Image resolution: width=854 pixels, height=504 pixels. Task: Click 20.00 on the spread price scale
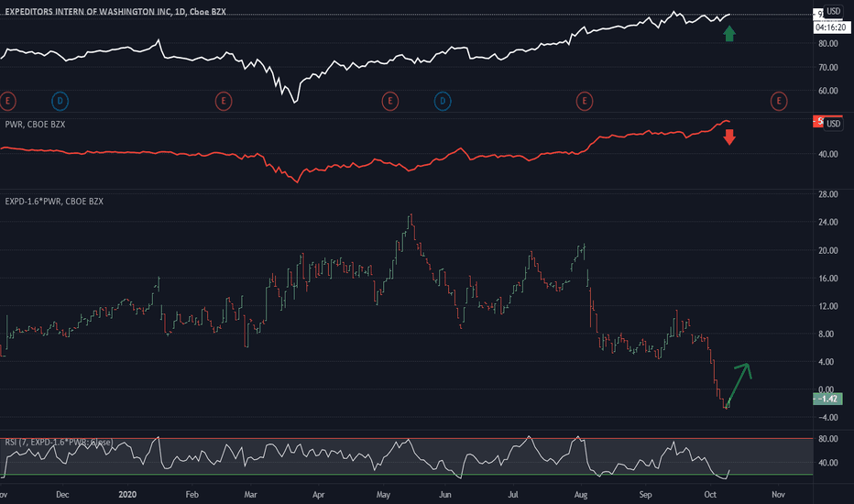pos(827,250)
